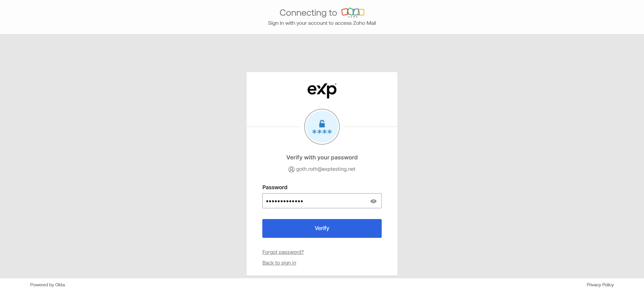
Task: Show password using the eye icon
Action: coord(373,201)
